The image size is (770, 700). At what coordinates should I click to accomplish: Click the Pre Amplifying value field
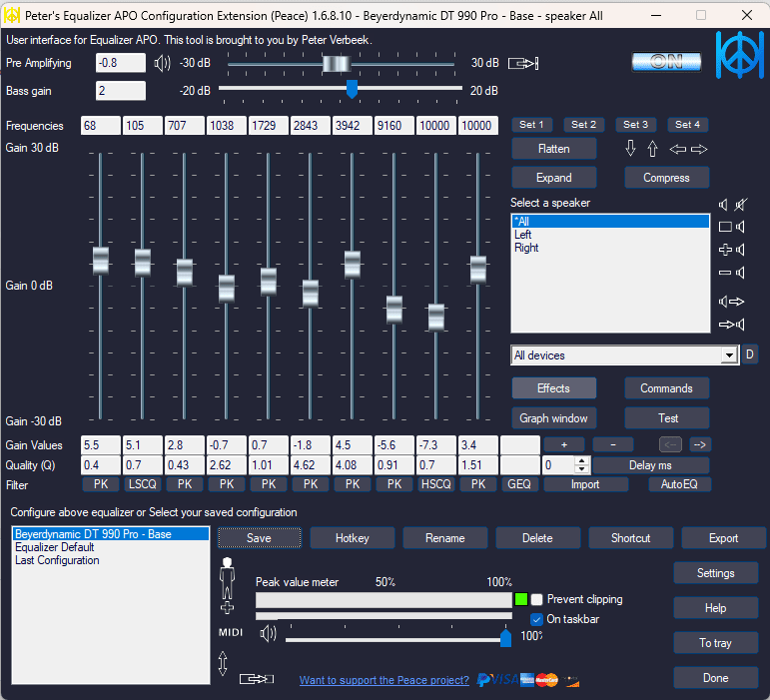121,63
